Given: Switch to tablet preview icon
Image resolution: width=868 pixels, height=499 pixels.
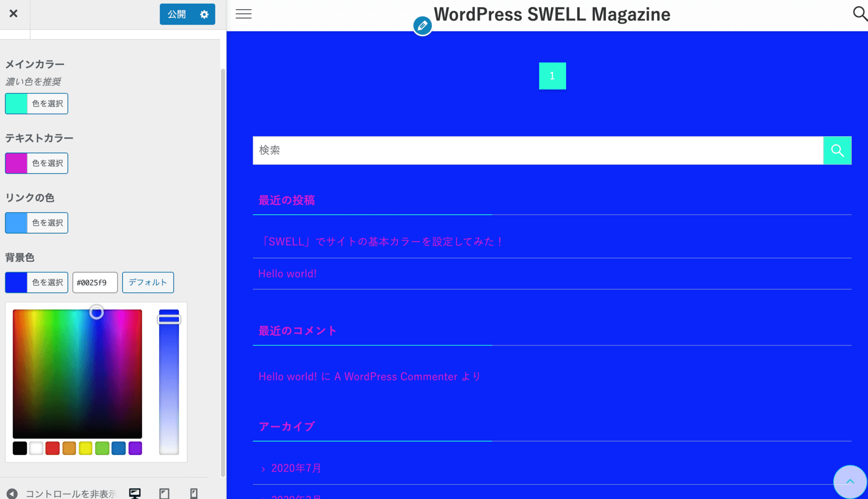Looking at the screenshot, I should (x=164, y=493).
